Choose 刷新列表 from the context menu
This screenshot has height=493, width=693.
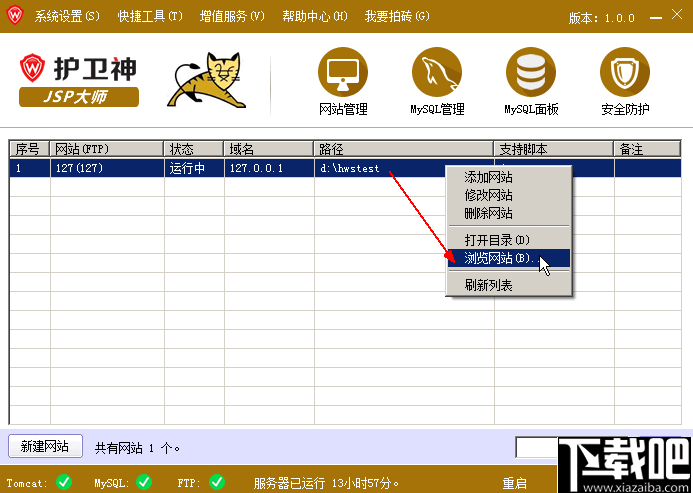coord(509,285)
